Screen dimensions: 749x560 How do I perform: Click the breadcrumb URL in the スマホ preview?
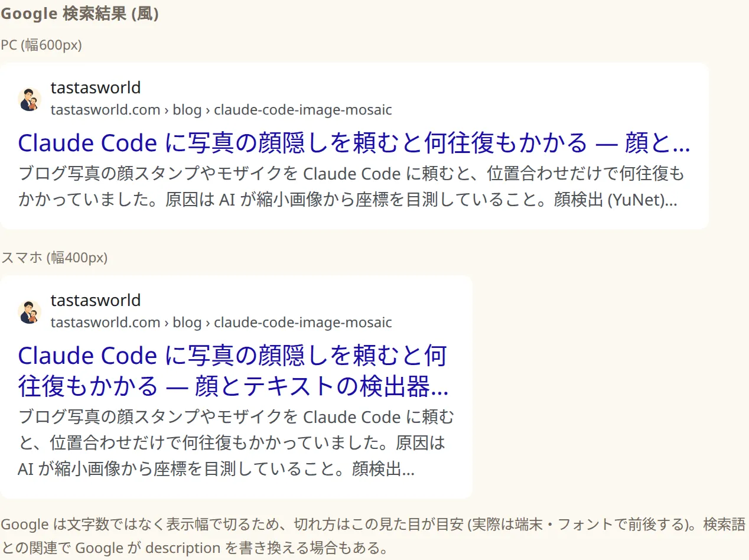[x=222, y=323]
